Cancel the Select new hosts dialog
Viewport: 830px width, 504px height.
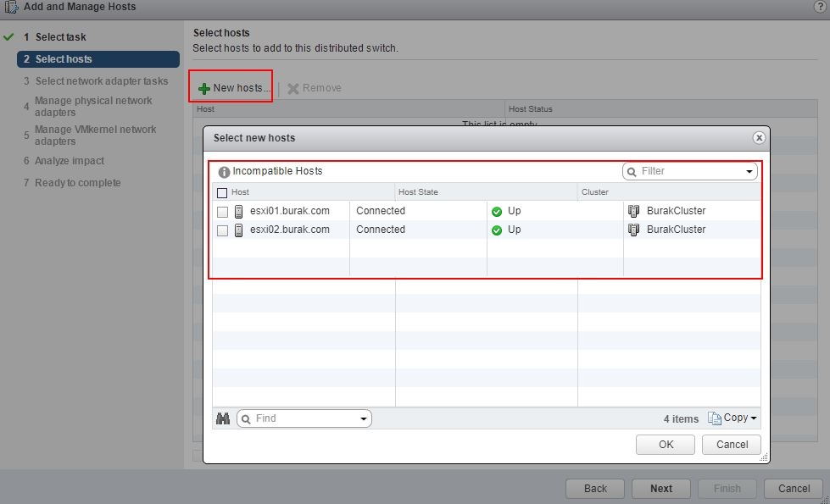pos(732,445)
